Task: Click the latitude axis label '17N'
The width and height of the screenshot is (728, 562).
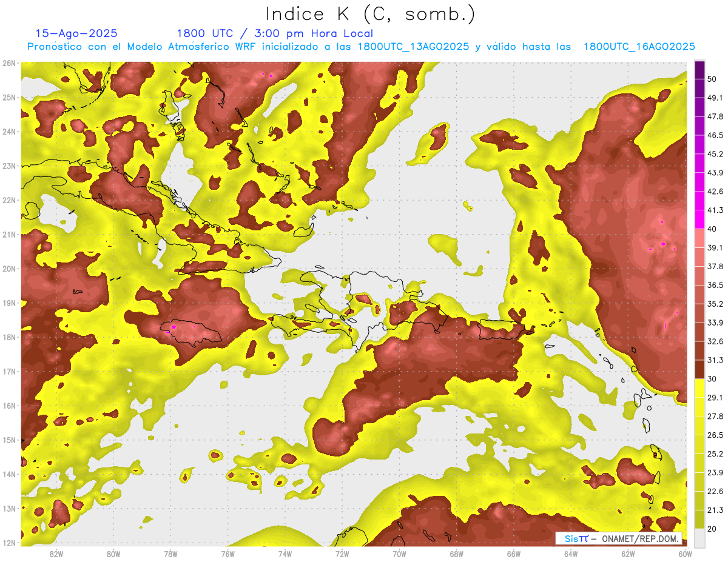Action: [x=9, y=372]
